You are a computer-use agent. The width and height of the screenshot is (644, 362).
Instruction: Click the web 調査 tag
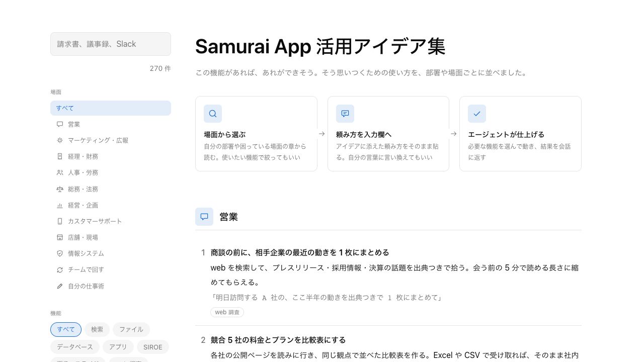coord(227,312)
